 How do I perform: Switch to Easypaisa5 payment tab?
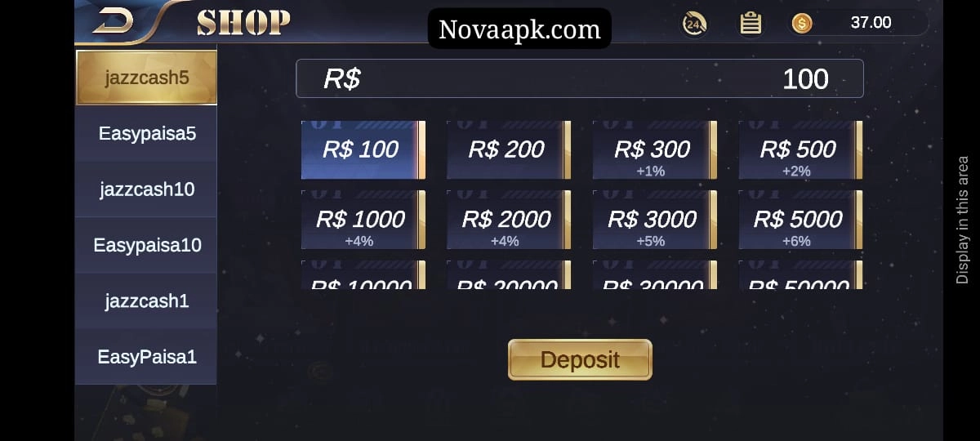click(146, 133)
